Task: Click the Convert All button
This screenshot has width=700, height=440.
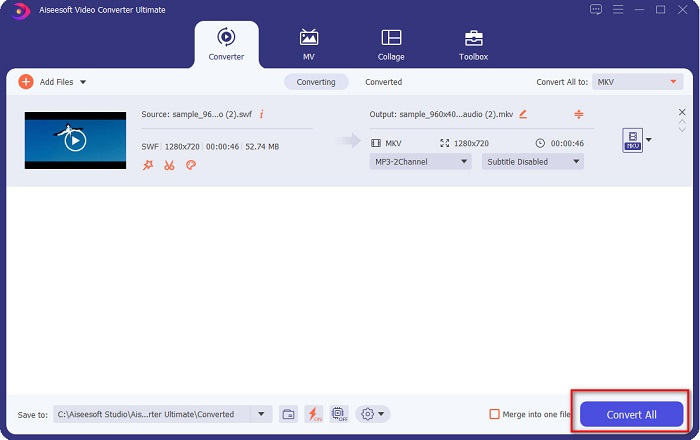Action: pyautogui.click(x=631, y=414)
